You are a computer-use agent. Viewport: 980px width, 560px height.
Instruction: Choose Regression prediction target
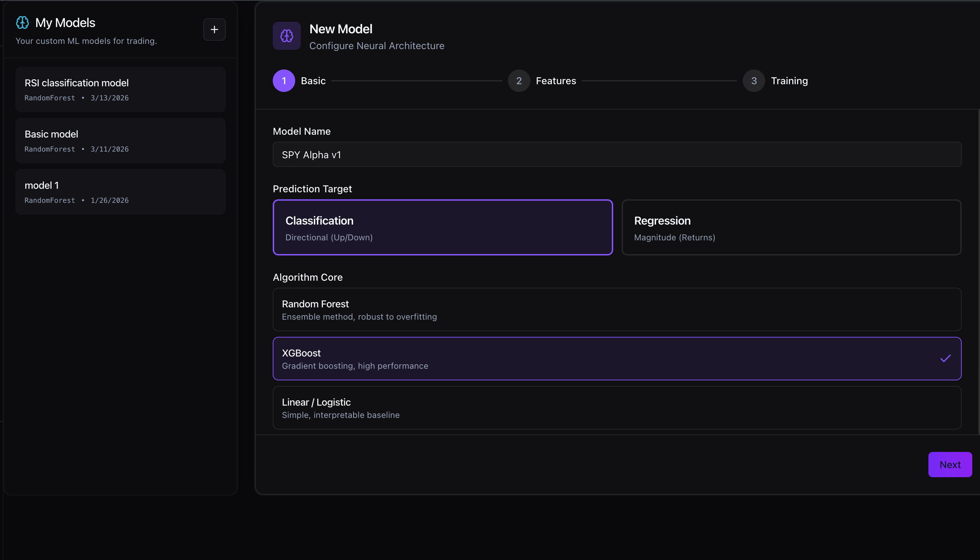point(791,227)
